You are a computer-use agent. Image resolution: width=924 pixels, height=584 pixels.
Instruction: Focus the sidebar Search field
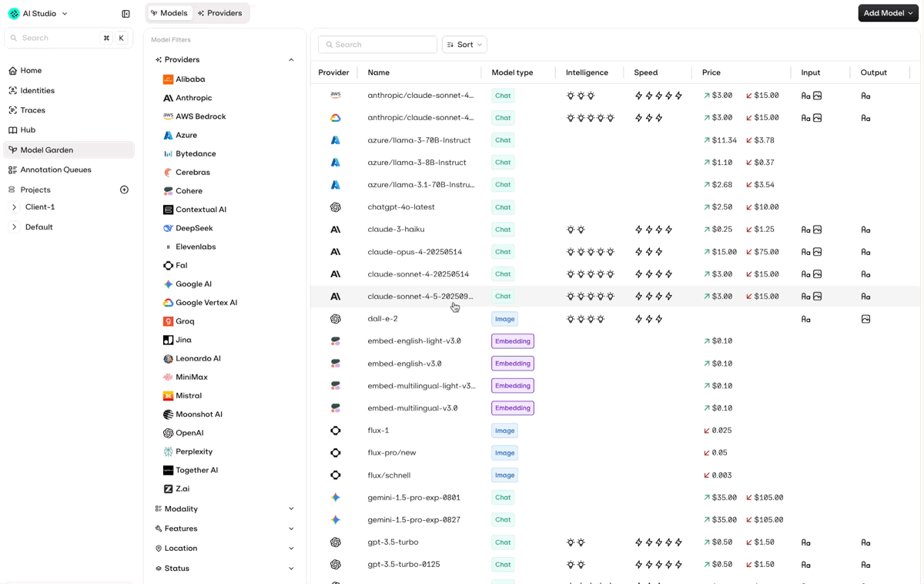click(x=69, y=38)
